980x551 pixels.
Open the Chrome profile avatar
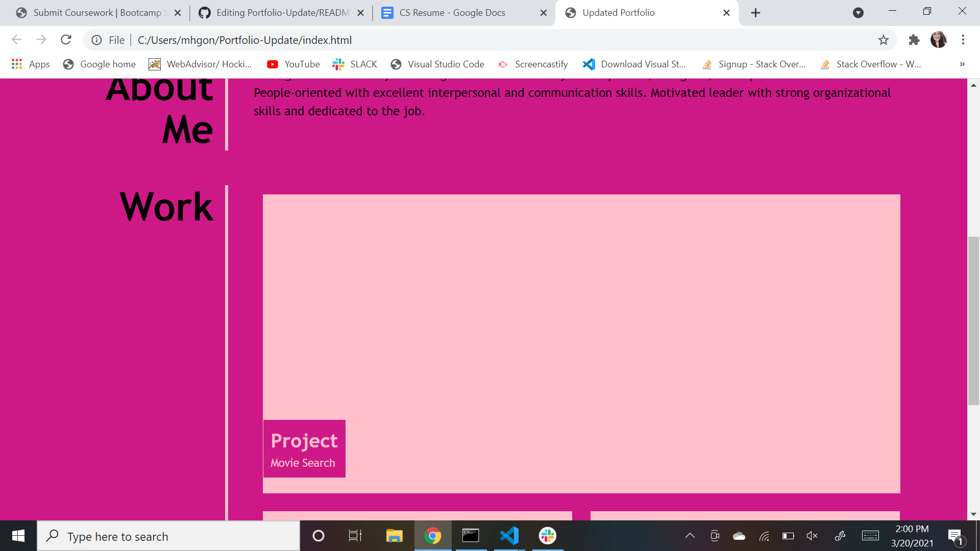point(939,40)
